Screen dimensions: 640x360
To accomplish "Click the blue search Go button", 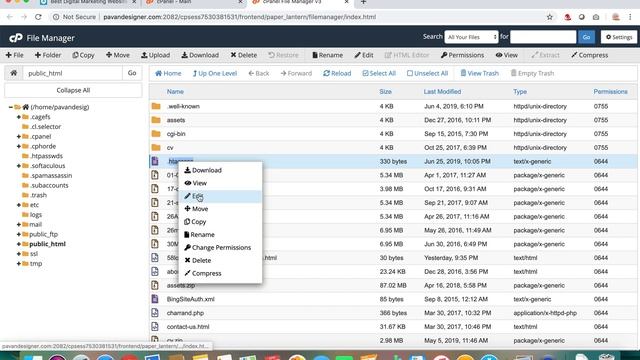I will pyautogui.click(x=586, y=37).
